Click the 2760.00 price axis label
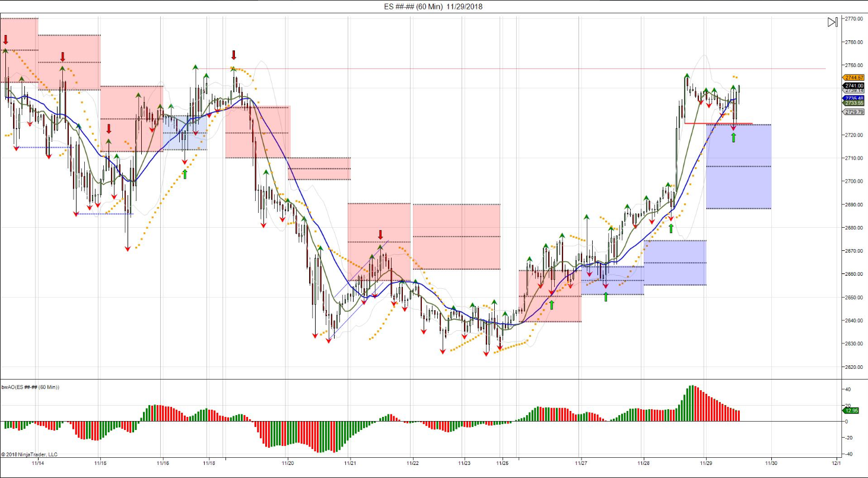The width and height of the screenshot is (868, 478). (854, 42)
